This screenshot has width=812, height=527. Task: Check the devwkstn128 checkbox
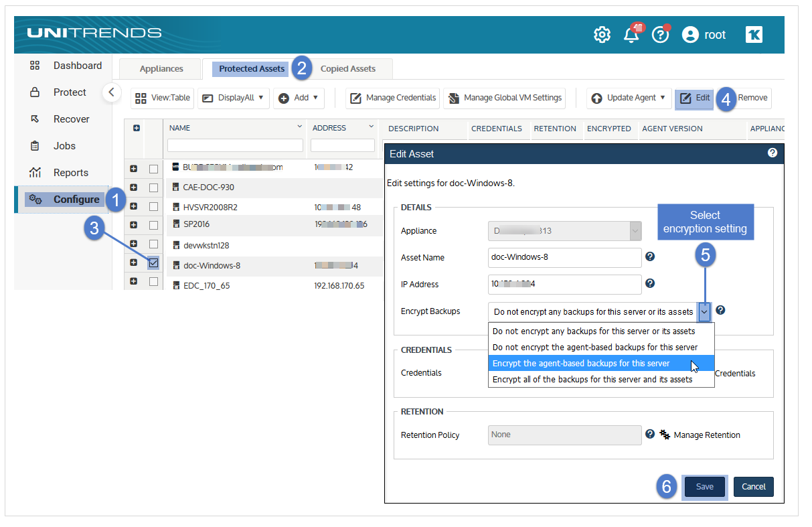tap(153, 244)
